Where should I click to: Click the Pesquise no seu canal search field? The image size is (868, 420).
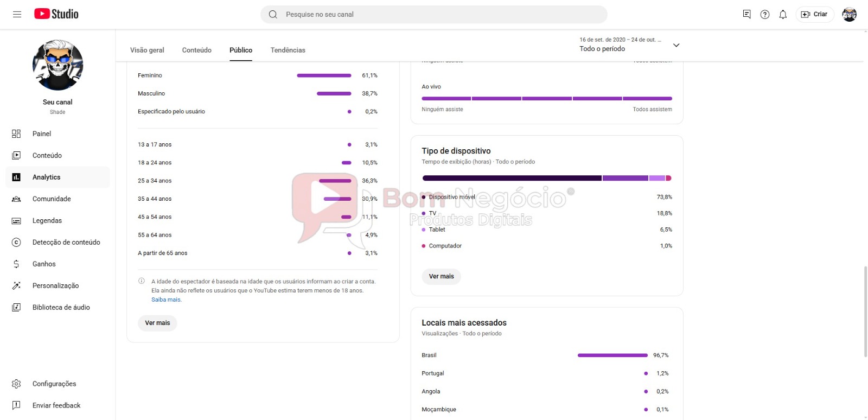pos(434,15)
